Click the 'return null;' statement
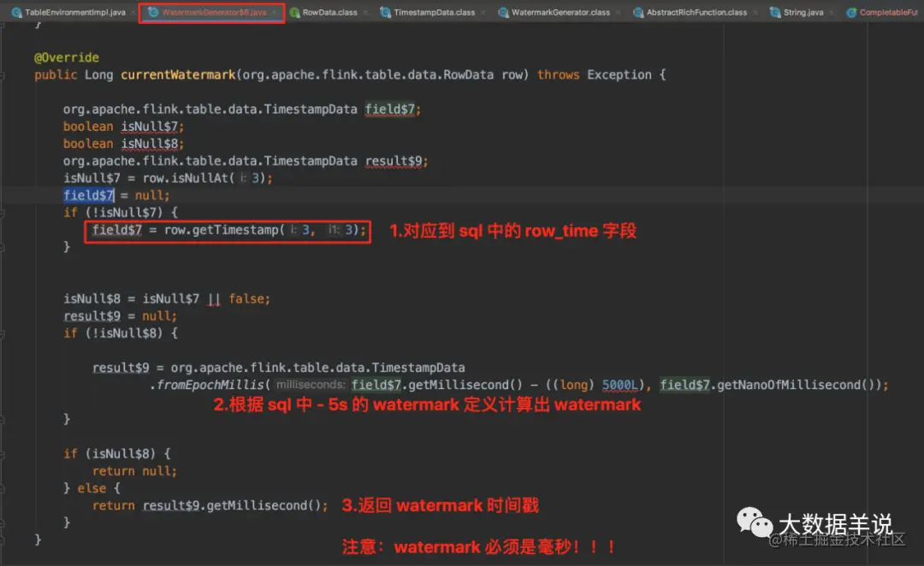 point(134,471)
